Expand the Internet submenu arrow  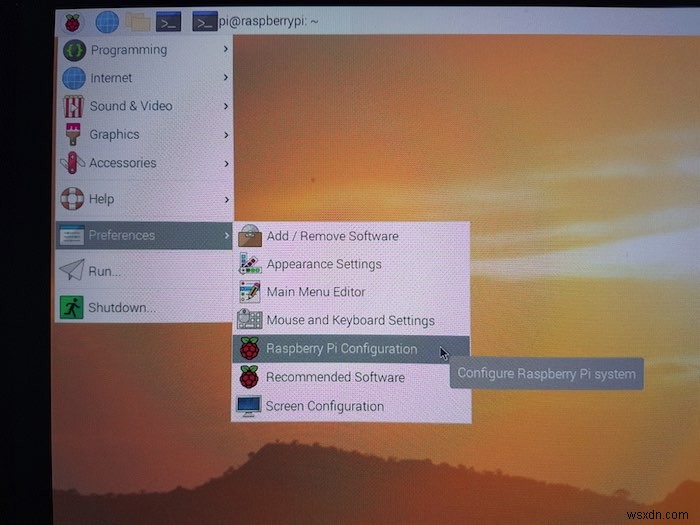(x=226, y=78)
